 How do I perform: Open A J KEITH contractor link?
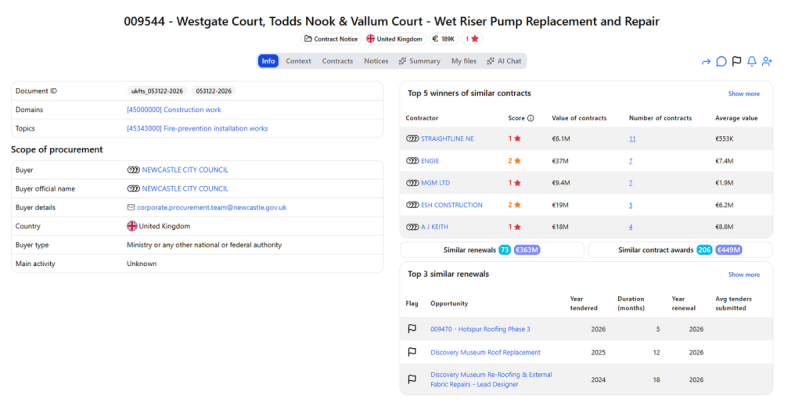pyautogui.click(x=435, y=227)
